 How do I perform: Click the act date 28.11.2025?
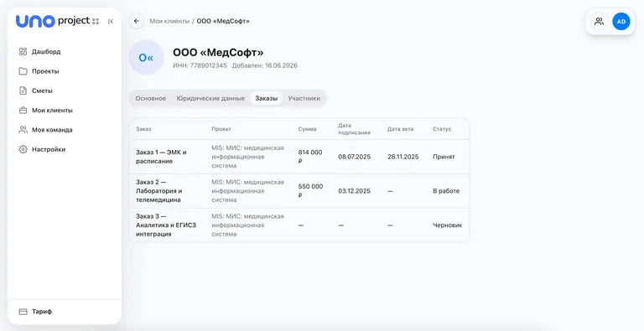tap(402, 157)
